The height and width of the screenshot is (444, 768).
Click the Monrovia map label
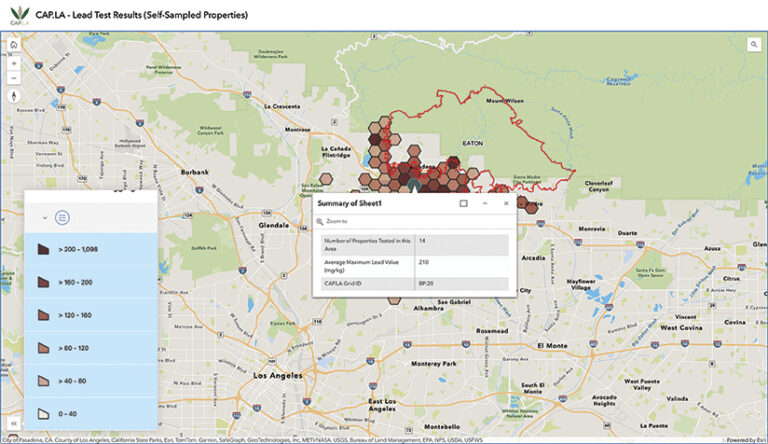592,229
